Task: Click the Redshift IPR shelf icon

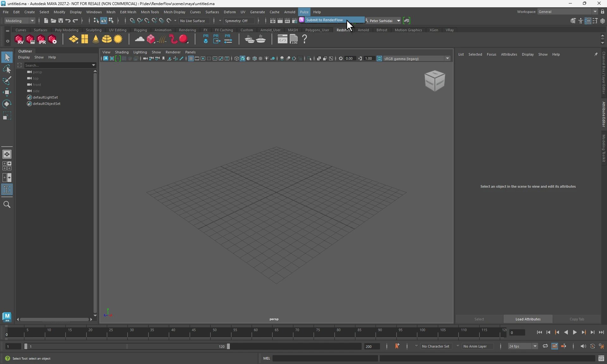Action: pos(41,39)
